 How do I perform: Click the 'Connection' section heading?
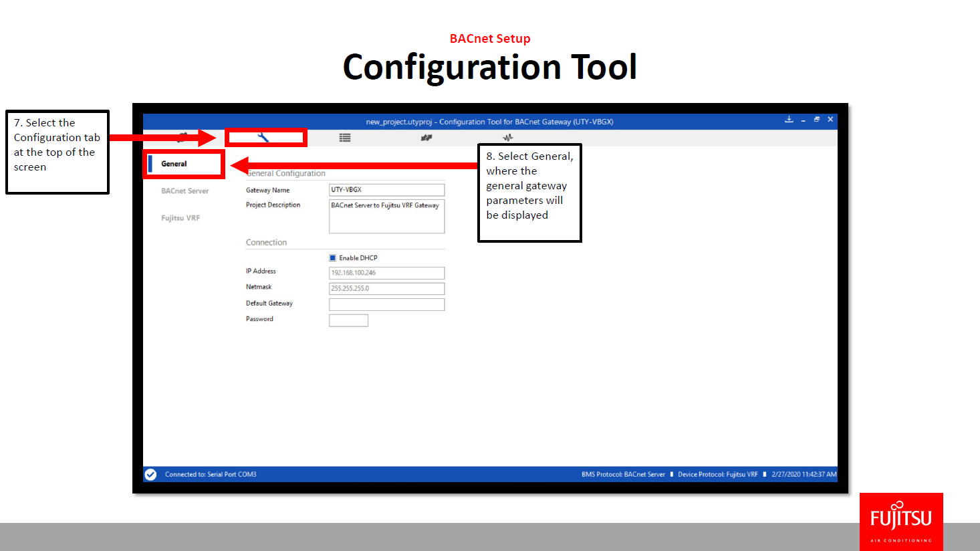point(266,243)
